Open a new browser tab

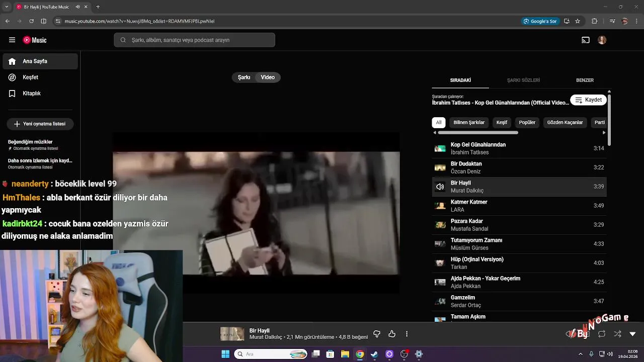point(98,7)
